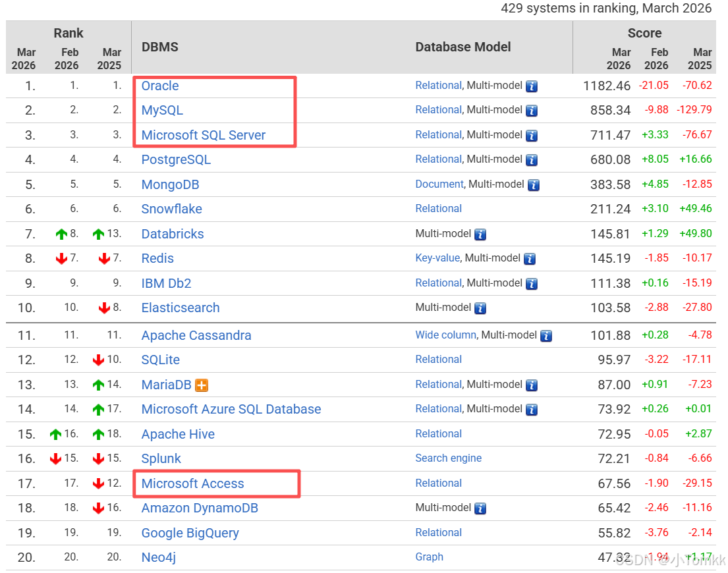
Task: Click the Microsoft Access score 67.56
Action: (x=614, y=484)
